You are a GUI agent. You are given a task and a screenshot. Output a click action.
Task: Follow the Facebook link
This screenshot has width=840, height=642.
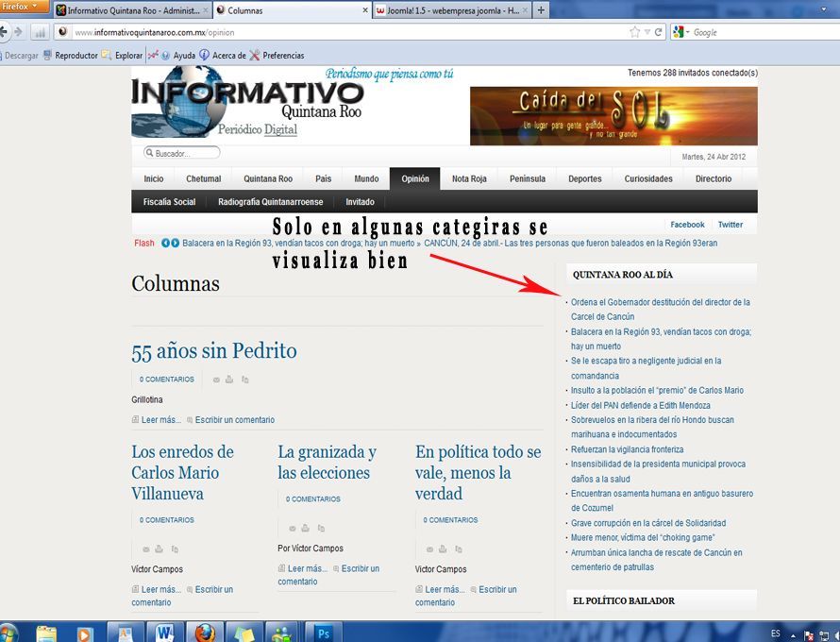(x=687, y=225)
